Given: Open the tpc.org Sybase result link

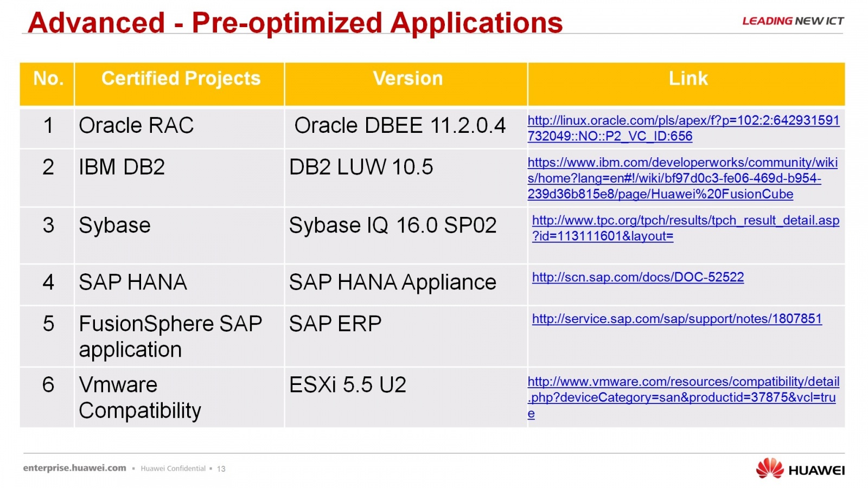Looking at the screenshot, I should coord(686,228).
